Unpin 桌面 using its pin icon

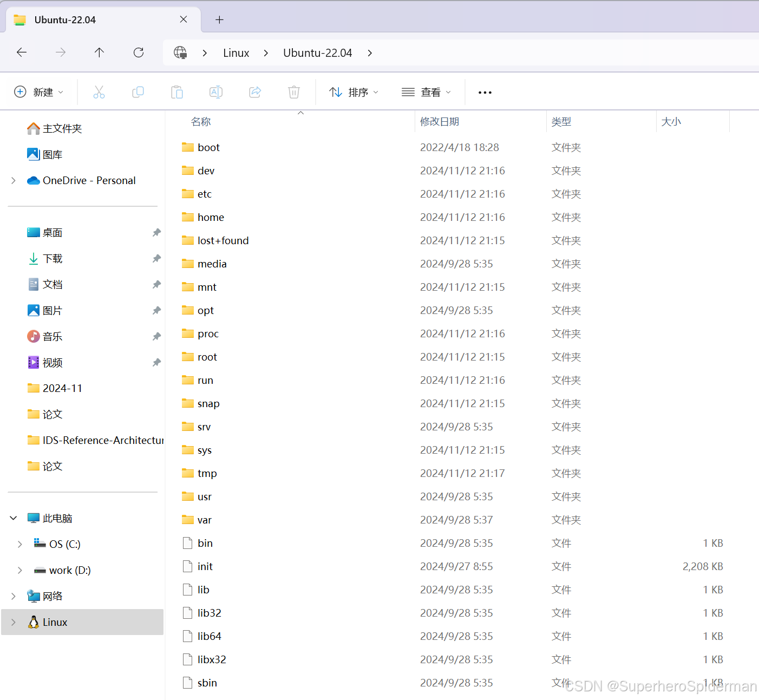pos(156,232)
